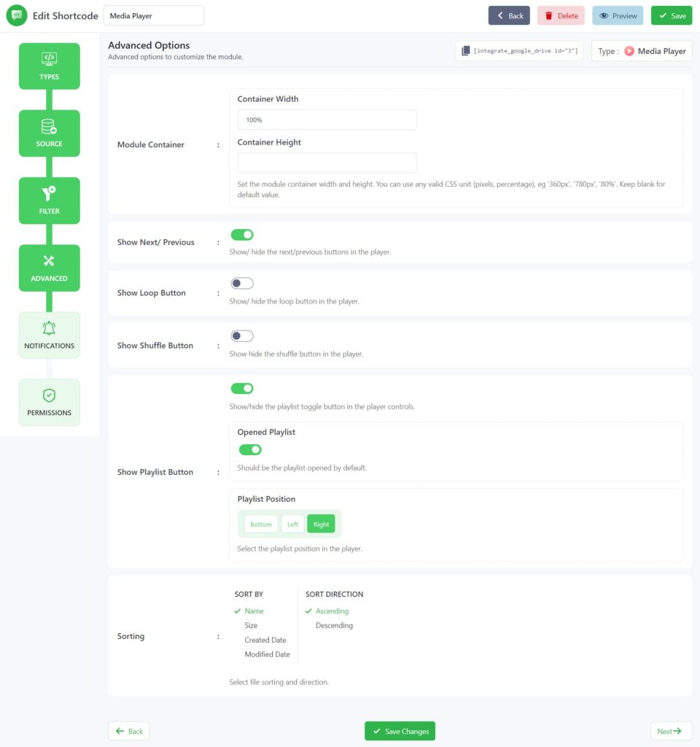The height and width of the screenshot is (747, 700).
Task: Click the top Back button
Action: (509, 16)
